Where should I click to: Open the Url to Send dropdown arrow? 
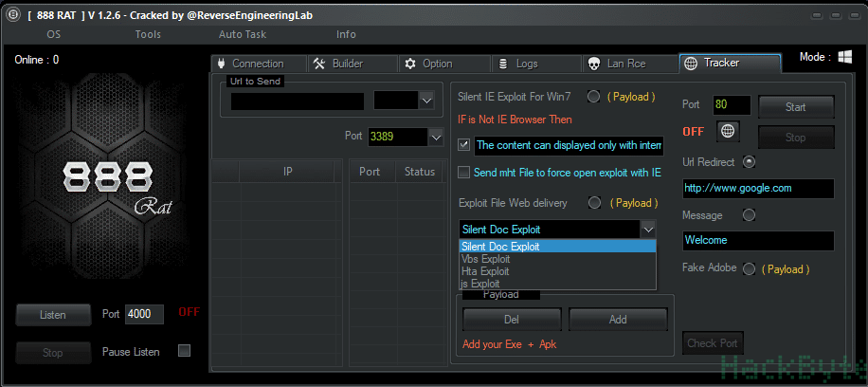point(426,101)
